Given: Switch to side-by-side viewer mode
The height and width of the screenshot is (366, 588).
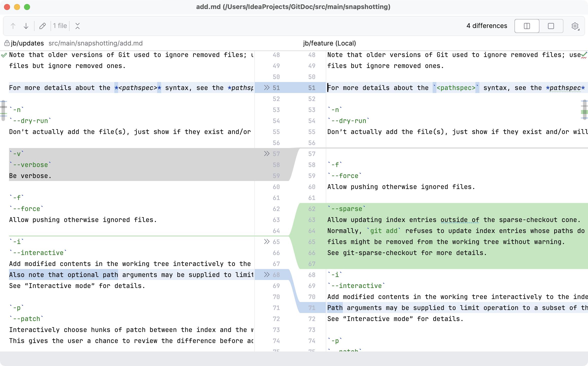Looking at the screenshot, I should pyautogui.click(x=527, y=26).
